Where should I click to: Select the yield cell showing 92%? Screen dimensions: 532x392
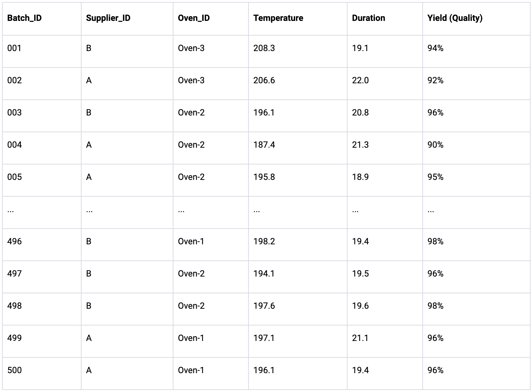pyautogui.click(x=435, y=81)
